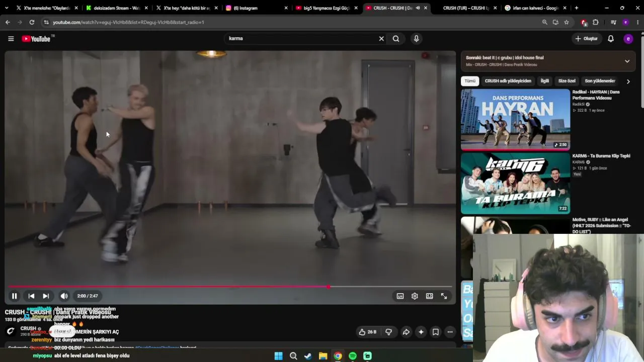Select Son yüklenenler chip
644x362 pixels.
tap(600, 81)
